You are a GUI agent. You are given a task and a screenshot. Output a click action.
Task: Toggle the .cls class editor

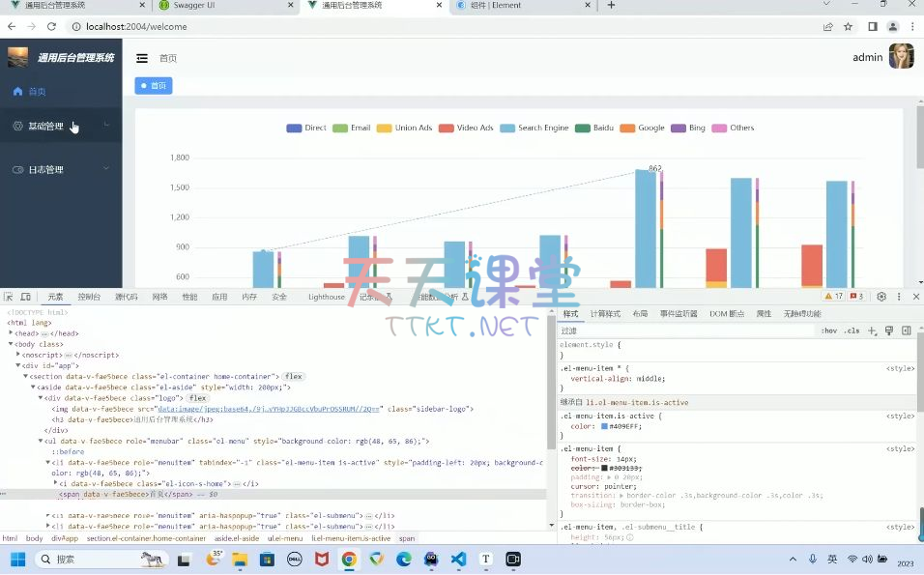pos(852,331)
